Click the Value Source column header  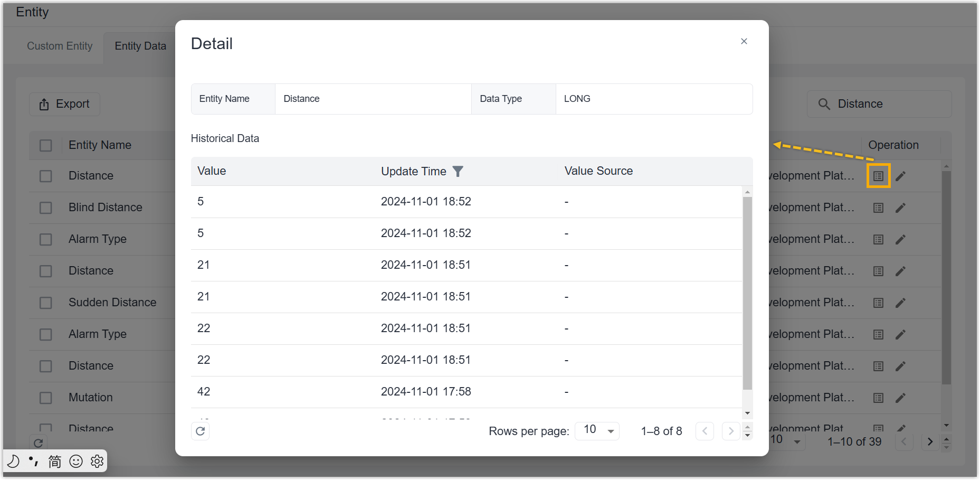pyautogui.click(x=598, y=171)
